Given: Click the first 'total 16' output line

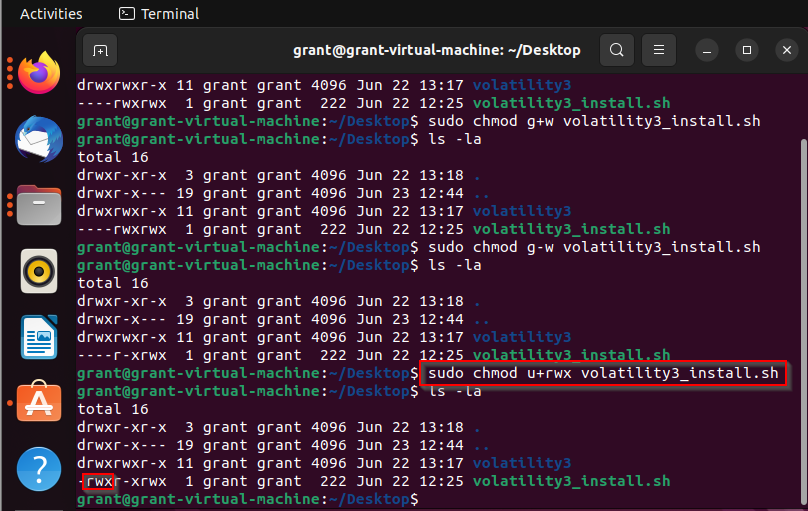Looking at the screenshot, I should [x=113, y=157].
